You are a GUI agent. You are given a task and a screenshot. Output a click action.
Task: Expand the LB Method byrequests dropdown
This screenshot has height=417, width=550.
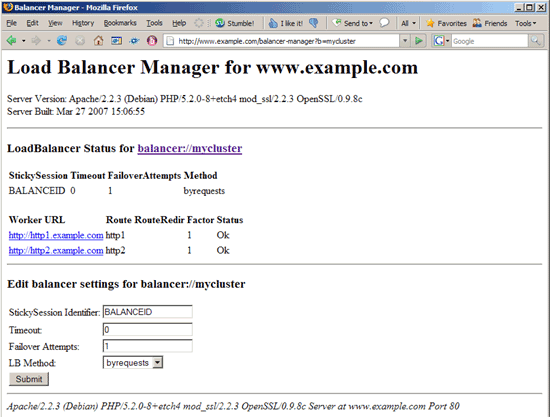(x=158, y=362)
